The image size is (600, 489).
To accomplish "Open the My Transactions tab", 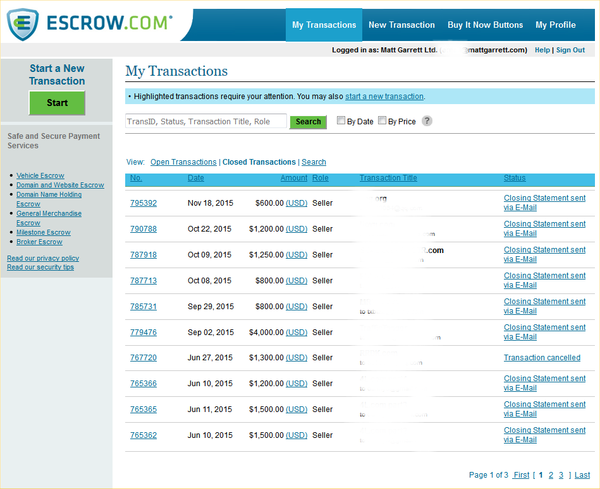I will point(324,25).
